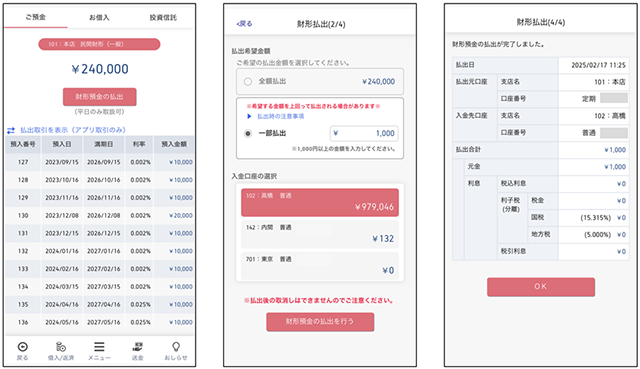
Task: Click the 101:本店 branch name value
Action: pos(610,82)
